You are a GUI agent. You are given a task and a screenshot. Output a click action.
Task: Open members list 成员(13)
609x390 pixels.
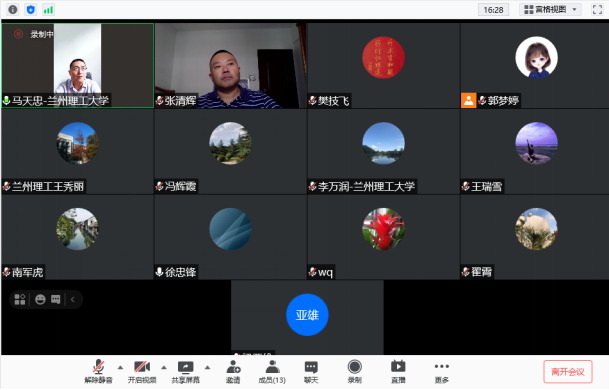tap(272, 371)
